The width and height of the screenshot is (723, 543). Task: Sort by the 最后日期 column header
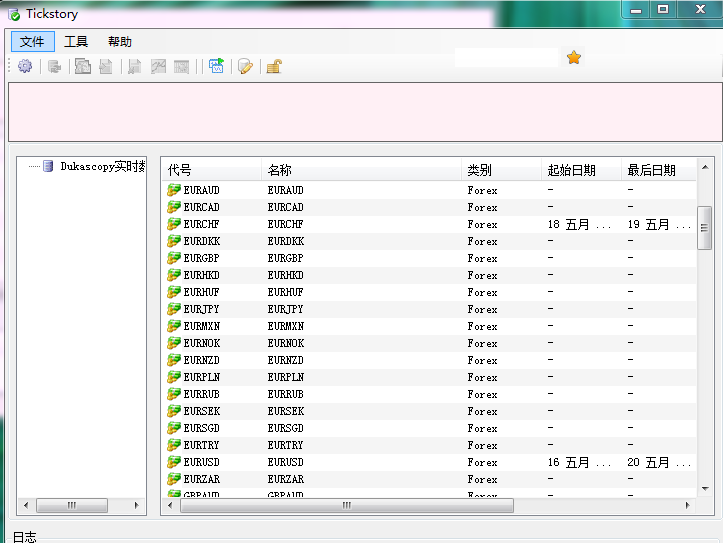click(658, 170)
